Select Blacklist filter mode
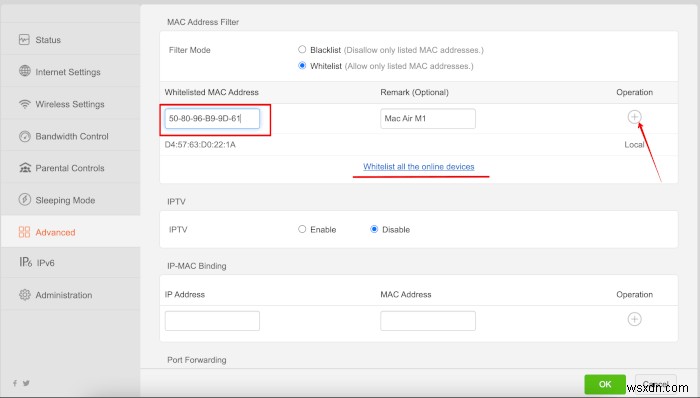Screen dimensions: 700x398 click(x=302, y=50)
